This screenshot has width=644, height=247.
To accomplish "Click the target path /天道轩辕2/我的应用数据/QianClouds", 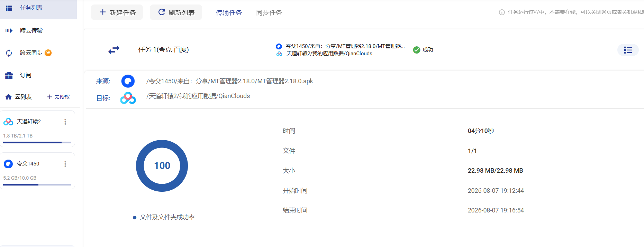I will tap(198, 96).
